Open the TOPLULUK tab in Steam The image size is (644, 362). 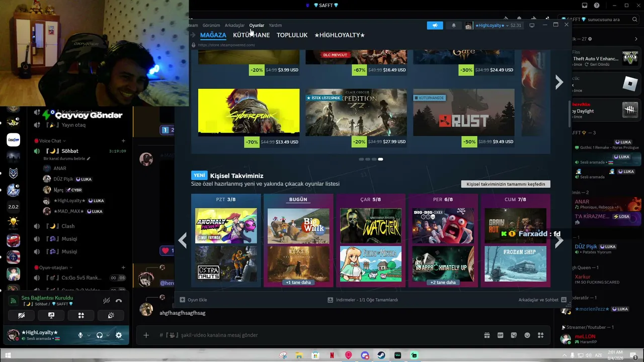pyautogui.click(x=292, y=35)
